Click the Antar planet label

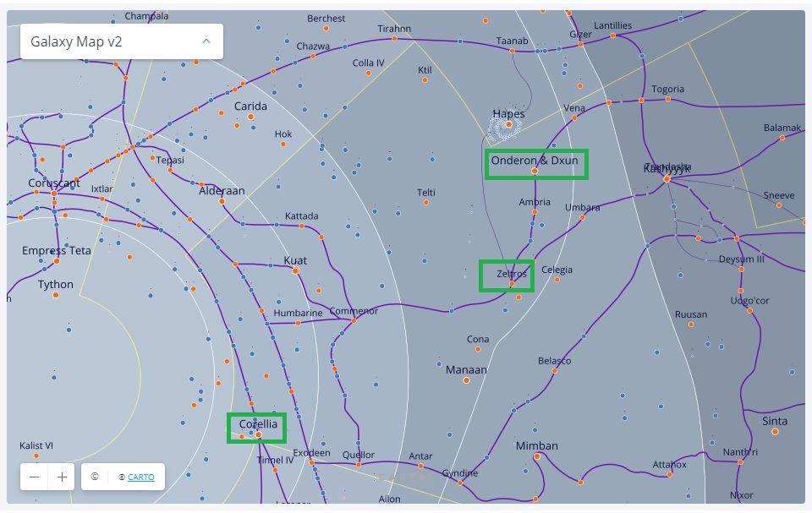tap(420, 456)
